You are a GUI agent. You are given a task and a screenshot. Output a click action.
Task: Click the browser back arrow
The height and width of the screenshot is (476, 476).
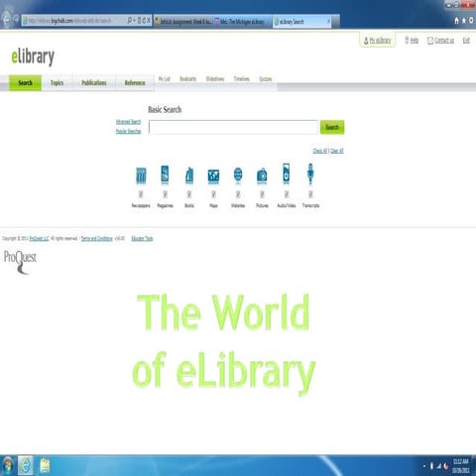point(6,20)
